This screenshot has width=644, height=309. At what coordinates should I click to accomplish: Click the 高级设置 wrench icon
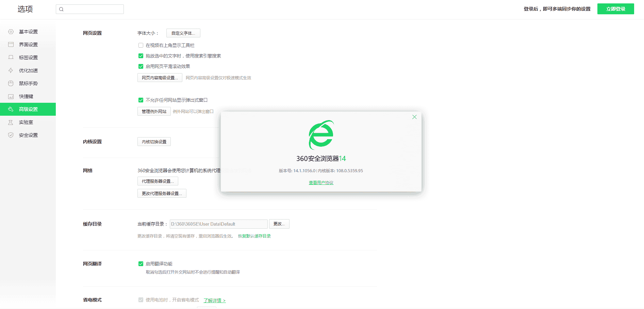[11, 109]
